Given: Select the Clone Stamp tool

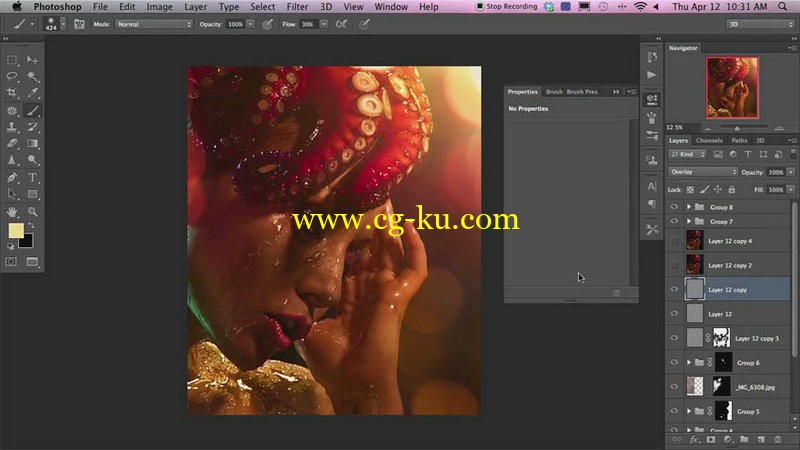Looking at the screenshot, I should (x=12, y=127).
